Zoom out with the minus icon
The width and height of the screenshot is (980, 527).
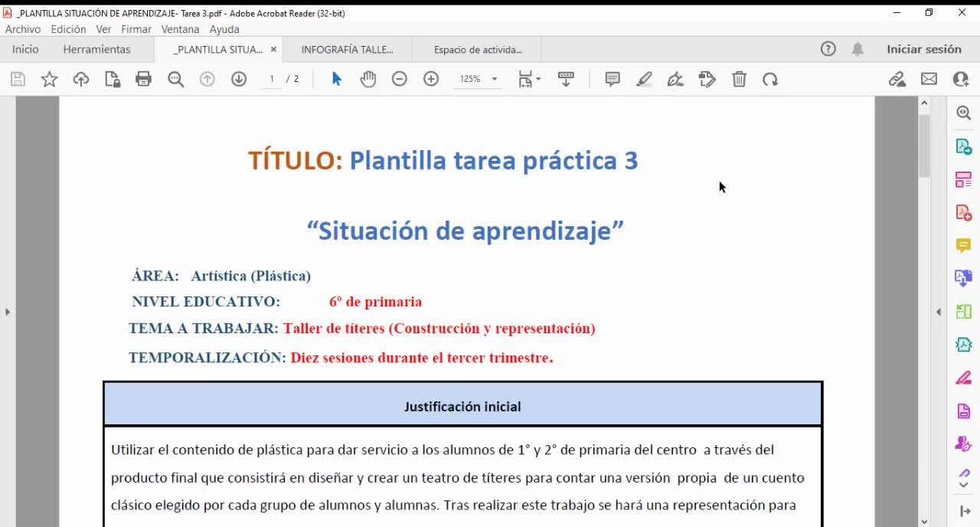pyautogui.click(x=400, y=79)
